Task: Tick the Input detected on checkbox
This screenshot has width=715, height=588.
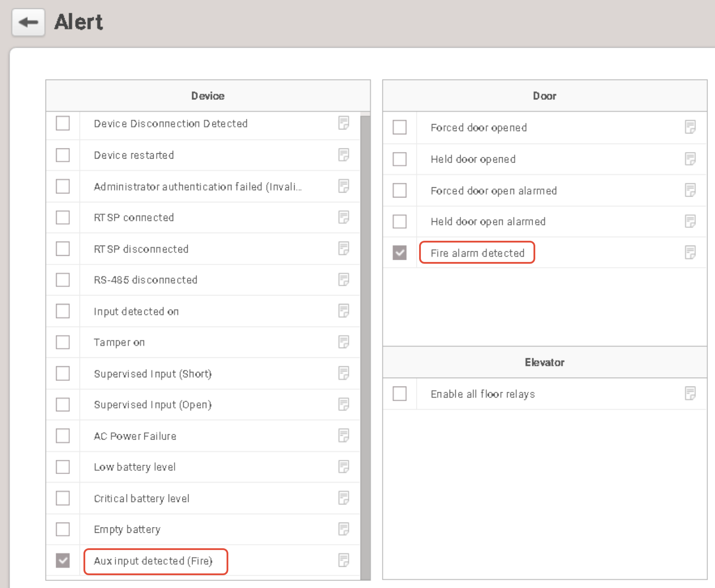Action: pyautogui.click(x=63, y=311)
